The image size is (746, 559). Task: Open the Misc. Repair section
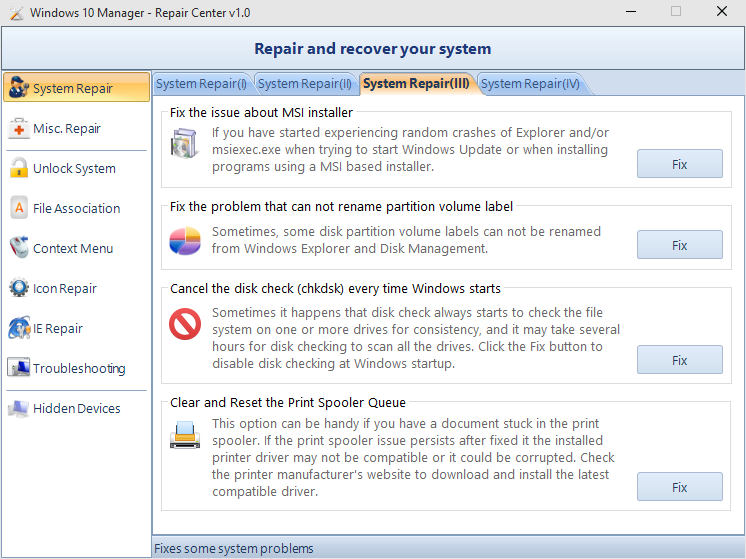[x=77, y=128]
